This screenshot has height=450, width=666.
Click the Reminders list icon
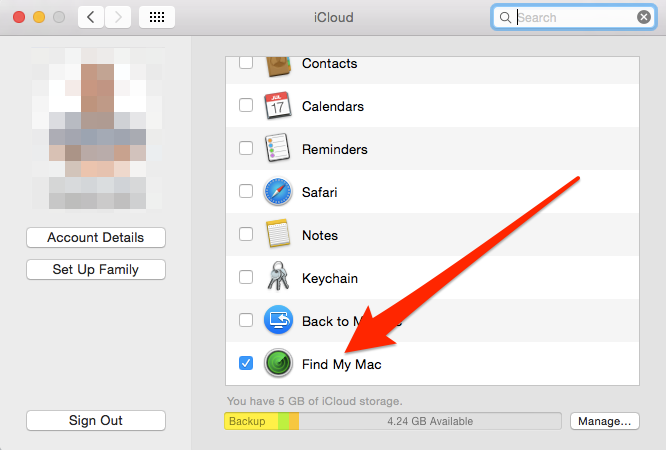tap(278, 148)
